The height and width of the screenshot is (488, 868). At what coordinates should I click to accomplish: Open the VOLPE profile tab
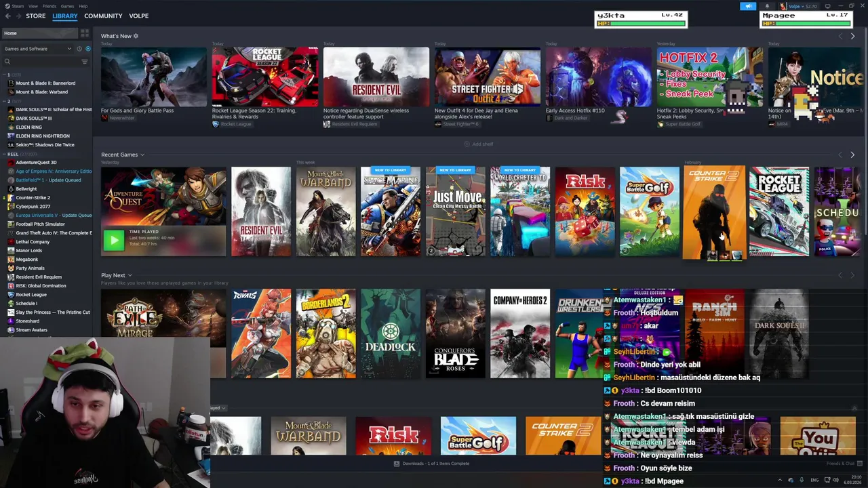138,16
